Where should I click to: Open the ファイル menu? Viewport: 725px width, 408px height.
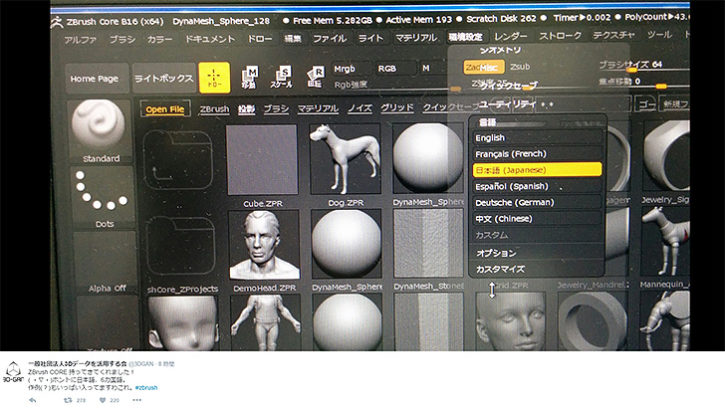tap(330, 38)
